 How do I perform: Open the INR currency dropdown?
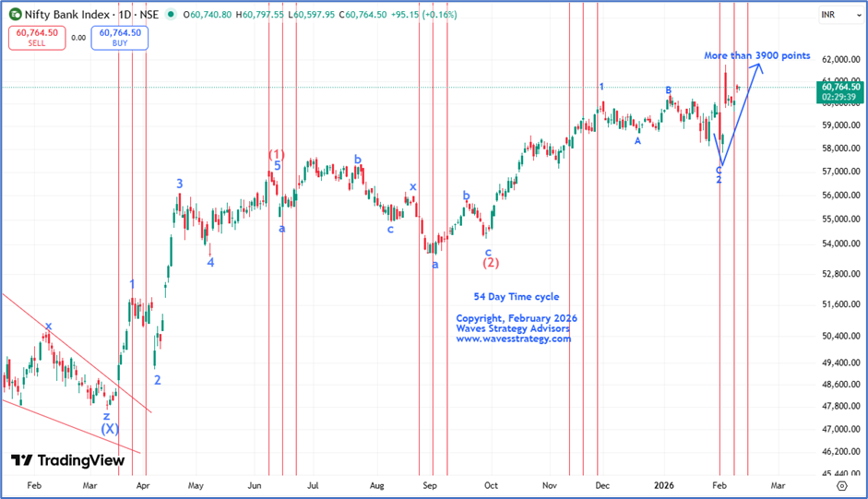[841, 15]
